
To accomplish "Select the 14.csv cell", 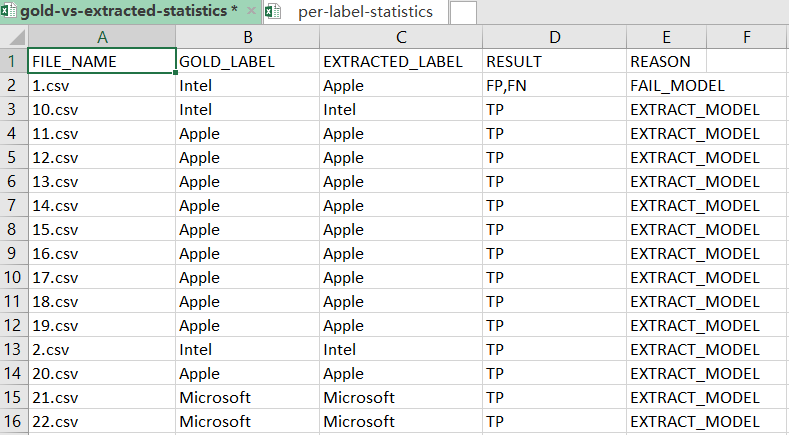I will [x=102, y=205].
